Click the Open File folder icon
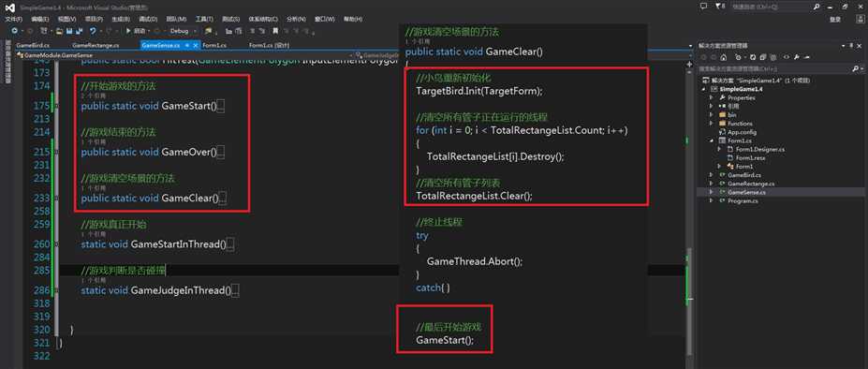Screen dimensions: 868x369 pyautogui.click(x=59, y=31)
